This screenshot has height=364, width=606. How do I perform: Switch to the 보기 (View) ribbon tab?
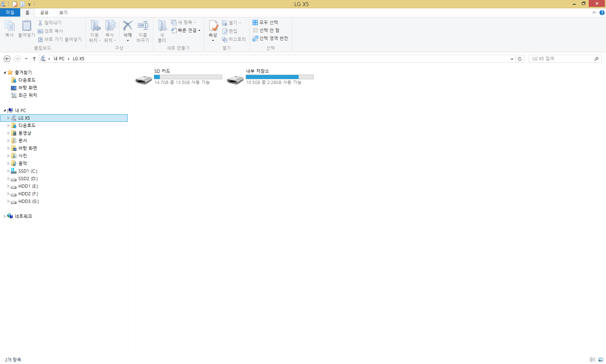coord(63,13)
